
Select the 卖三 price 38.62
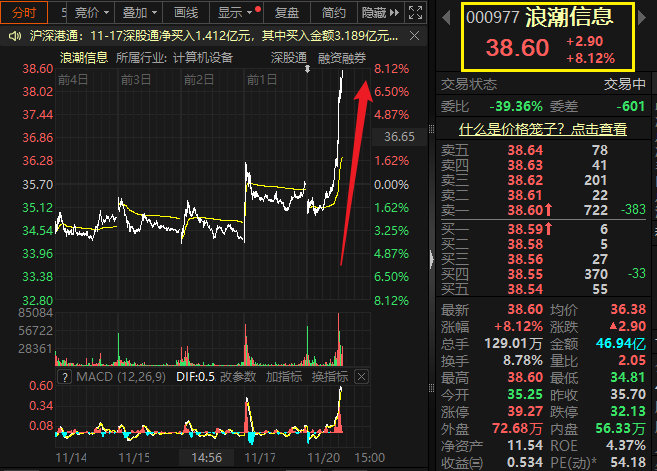tap(525, 180)
